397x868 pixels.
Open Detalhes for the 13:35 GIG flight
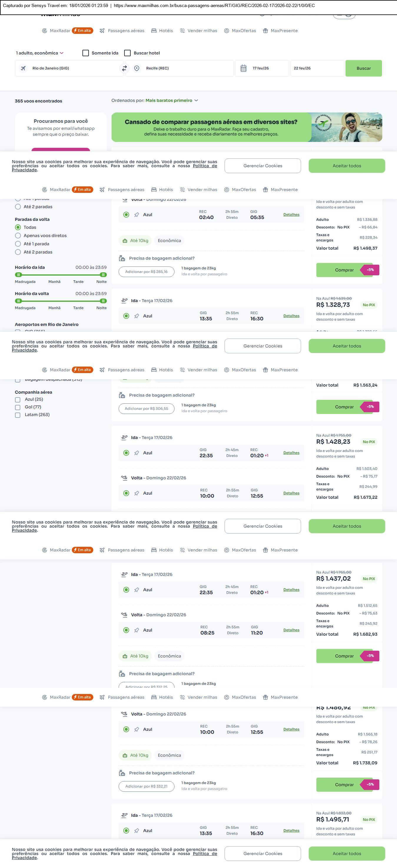pyautogui.click(x=291, y=316)
